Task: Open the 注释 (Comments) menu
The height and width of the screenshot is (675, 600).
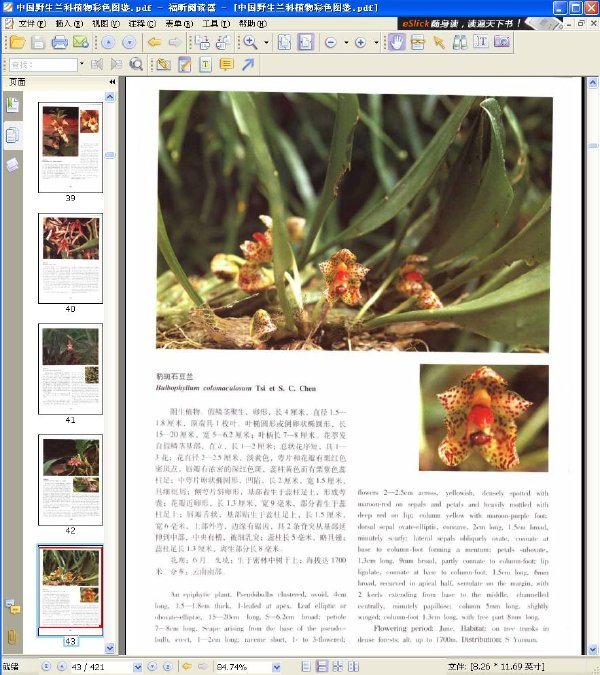Action: pos(142,23)
